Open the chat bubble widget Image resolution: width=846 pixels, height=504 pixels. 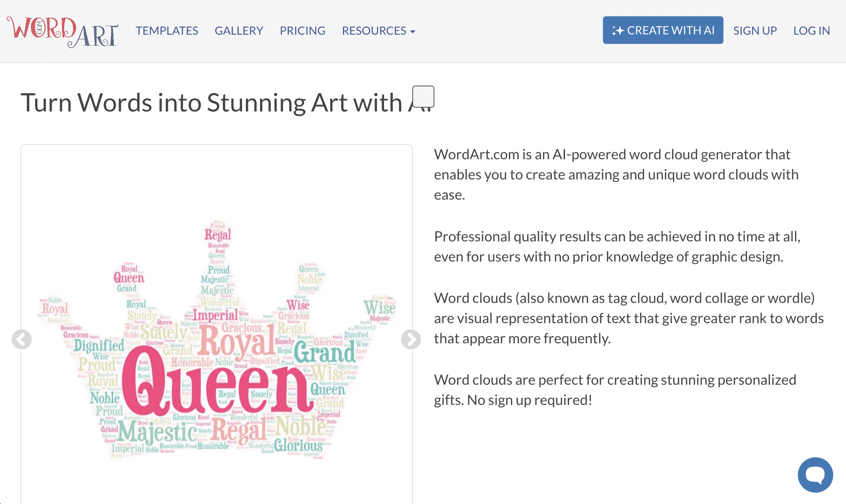tap(815, 475)
